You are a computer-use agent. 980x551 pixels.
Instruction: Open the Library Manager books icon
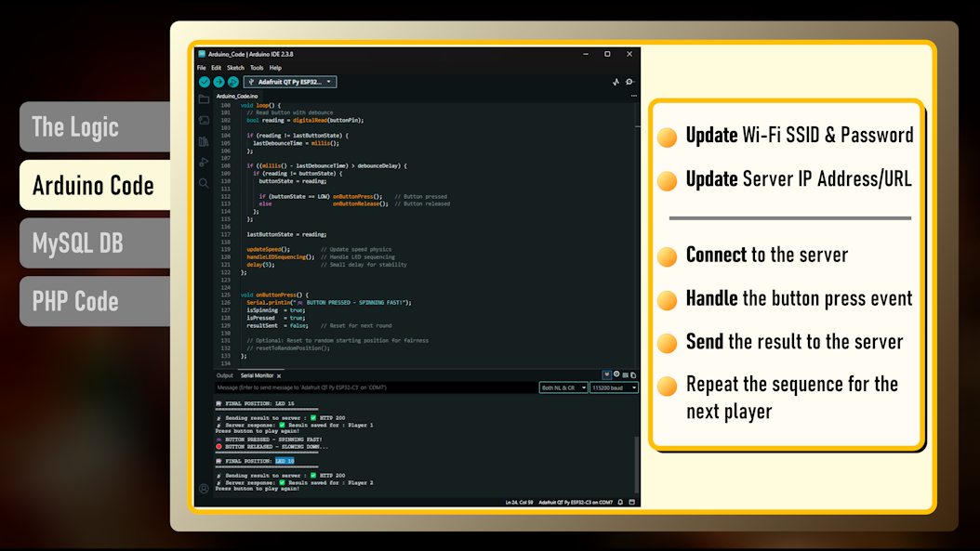click(204, 142)
